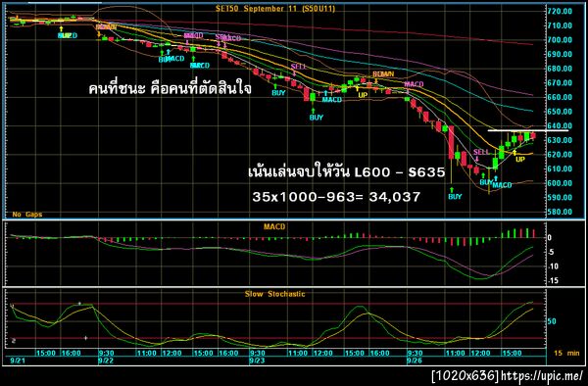588x386 pixels.
Task: Click the Thai annotation คนที่ชนะ คือคนที่ตัดสินใจ
Action: tap(170, 89)
